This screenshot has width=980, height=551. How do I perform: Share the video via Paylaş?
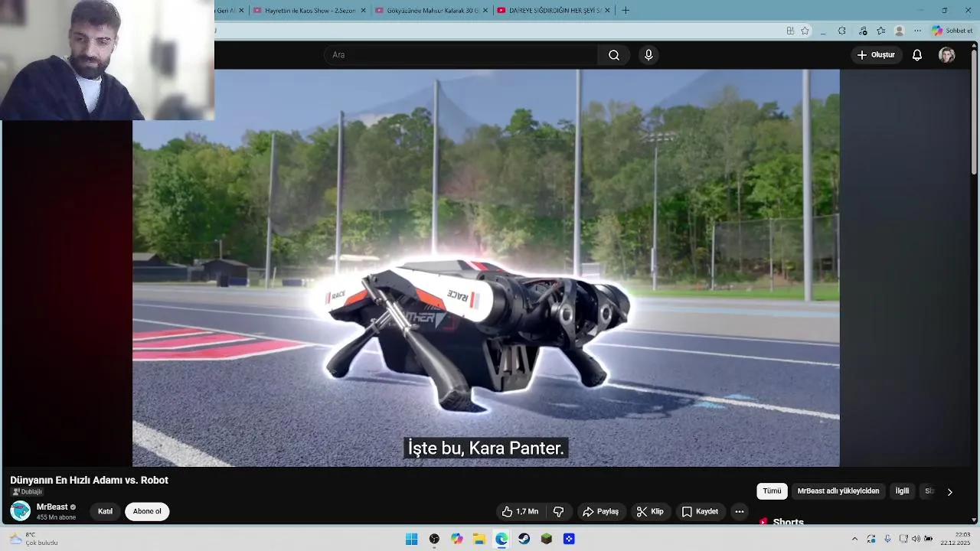pos(600,511)
